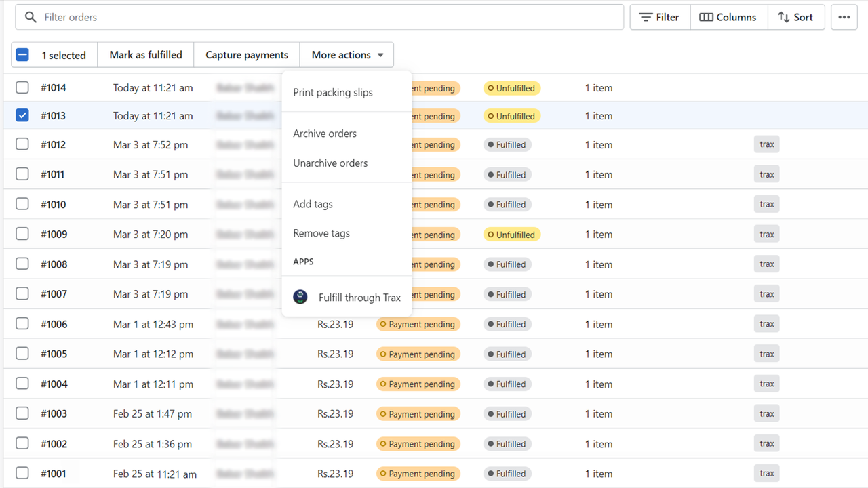This screenshot has width=868, height=488.
Task: Check the box for order #1006
Action: coord(22,323)
